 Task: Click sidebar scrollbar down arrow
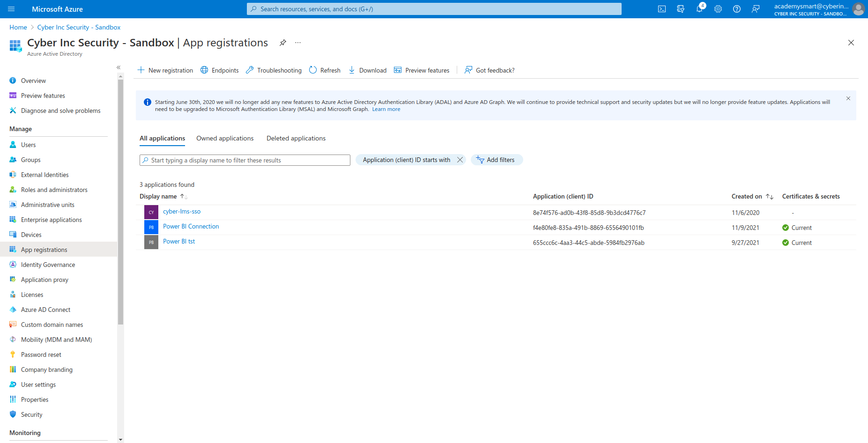(x=120, y=440)
